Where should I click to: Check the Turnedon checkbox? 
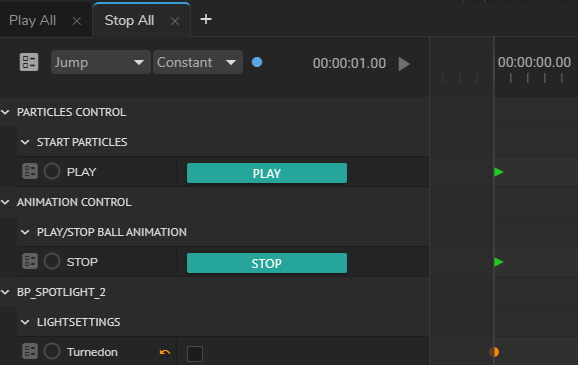(x=195, y=354)
